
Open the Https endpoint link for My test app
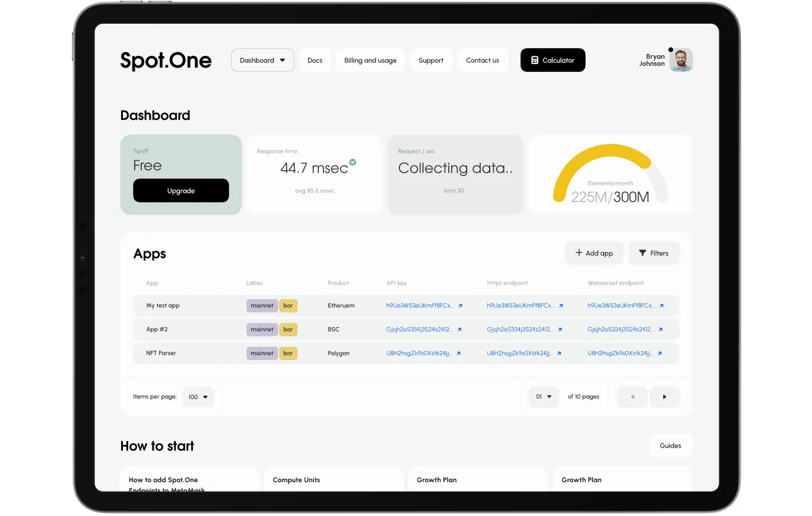coord(521,305)
